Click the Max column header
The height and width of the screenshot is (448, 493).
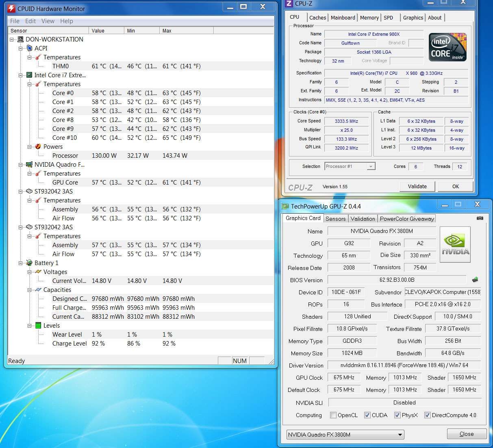point(187,30)
